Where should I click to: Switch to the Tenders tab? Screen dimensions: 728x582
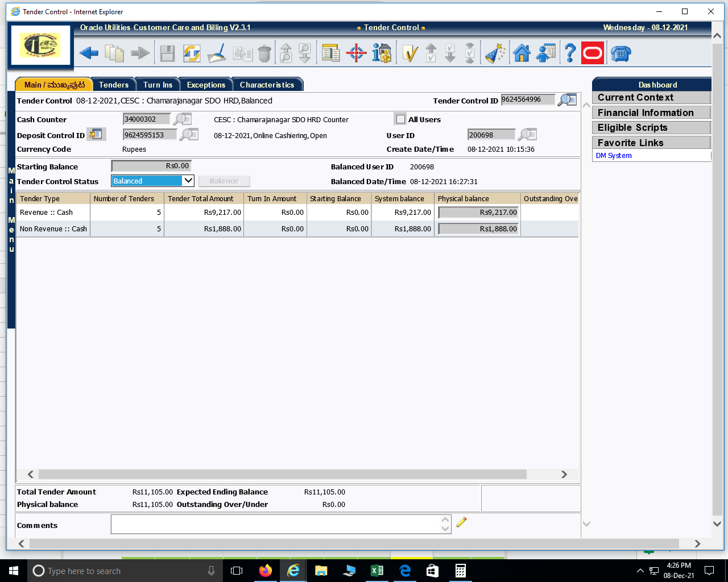pyautogui.click(x=114, y=85)
